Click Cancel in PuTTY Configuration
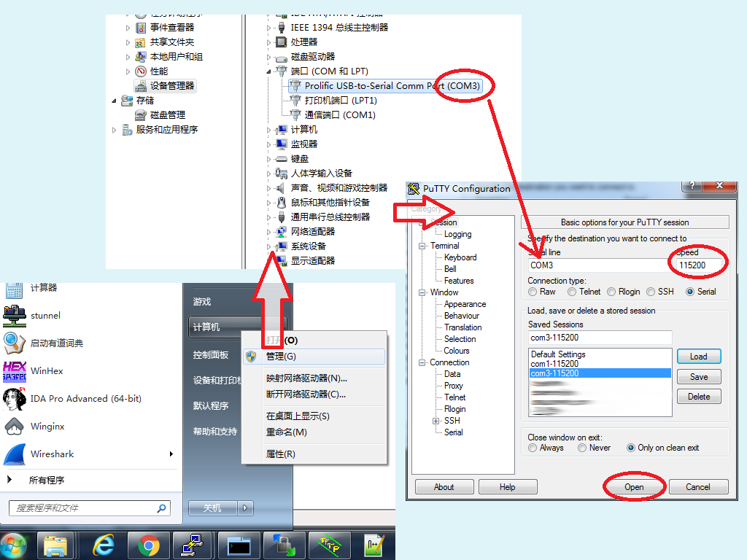The image size is (747, 560). (x=698, y=486)
